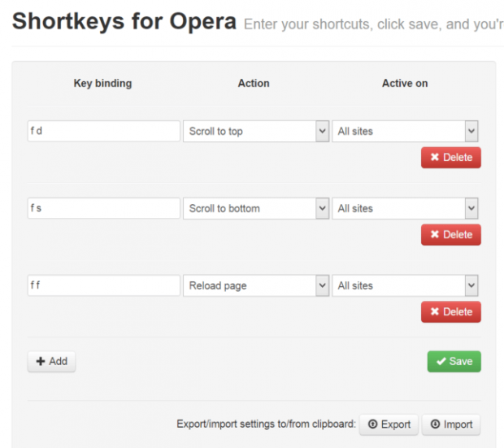Viewport: 504px width, 448px height.
Task: Delete the 'f d' Scroll to top shortcut
Action: pyautogui.click(x=450, y=158)
